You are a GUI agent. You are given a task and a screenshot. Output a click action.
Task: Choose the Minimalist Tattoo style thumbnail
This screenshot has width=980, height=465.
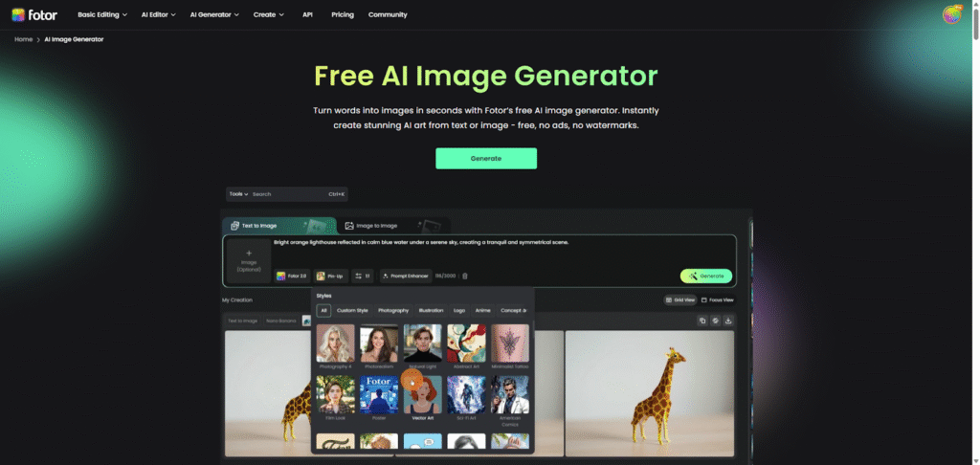pos(510,343)
